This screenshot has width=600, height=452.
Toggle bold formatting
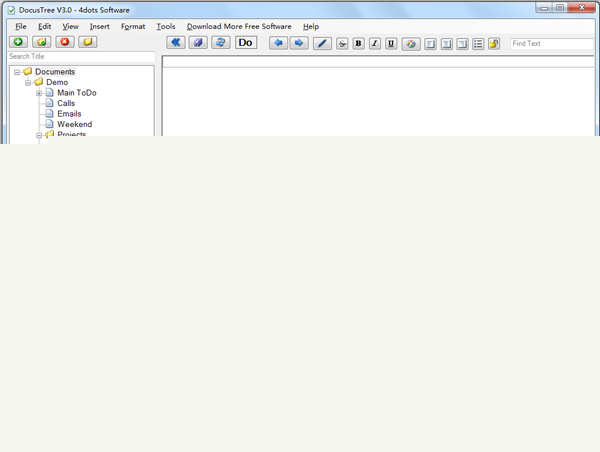(x=359, y=44)
